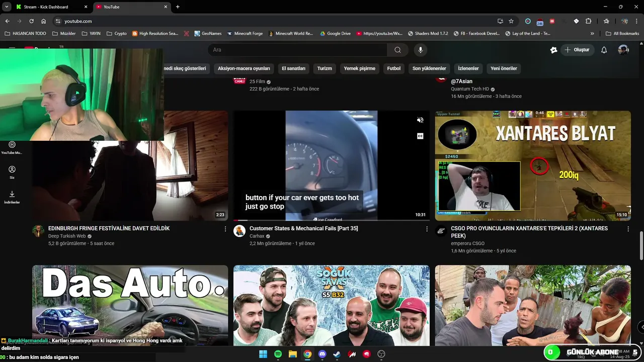644x362 pixels.
Task: Open options for 'CSGO PRO OYUNCULARIN' video
Action: [628, 229]
